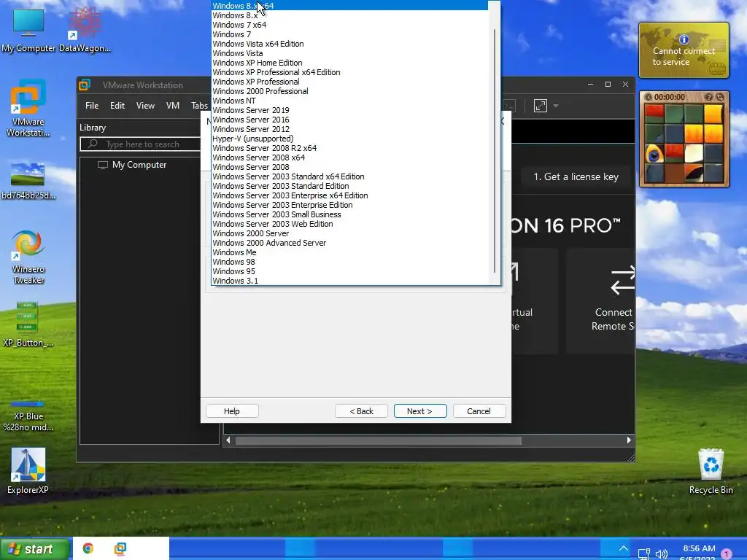Open the Tabs menu
Image resolution: width=747 pixels, height=560 pixels.
[199, 106]
